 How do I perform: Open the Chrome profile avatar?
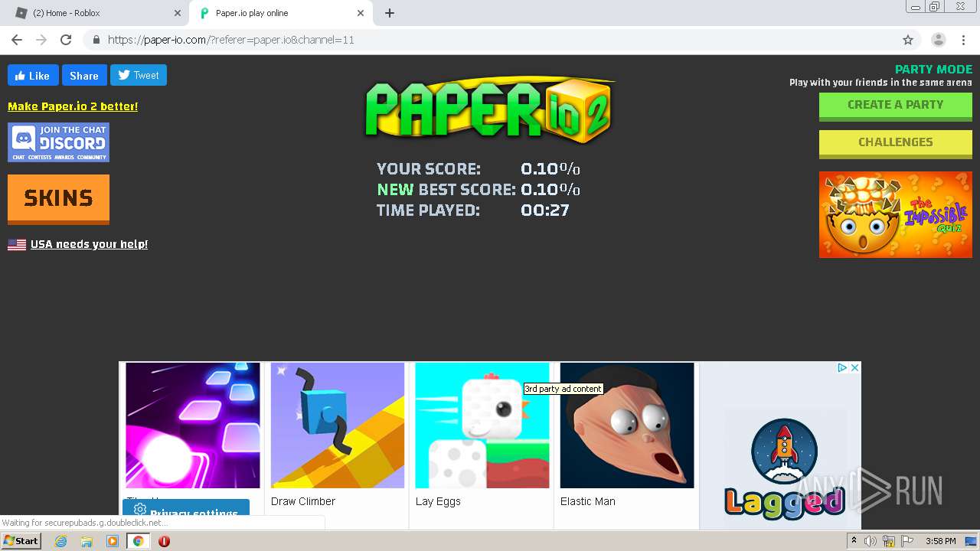click(x=938, y=40)
